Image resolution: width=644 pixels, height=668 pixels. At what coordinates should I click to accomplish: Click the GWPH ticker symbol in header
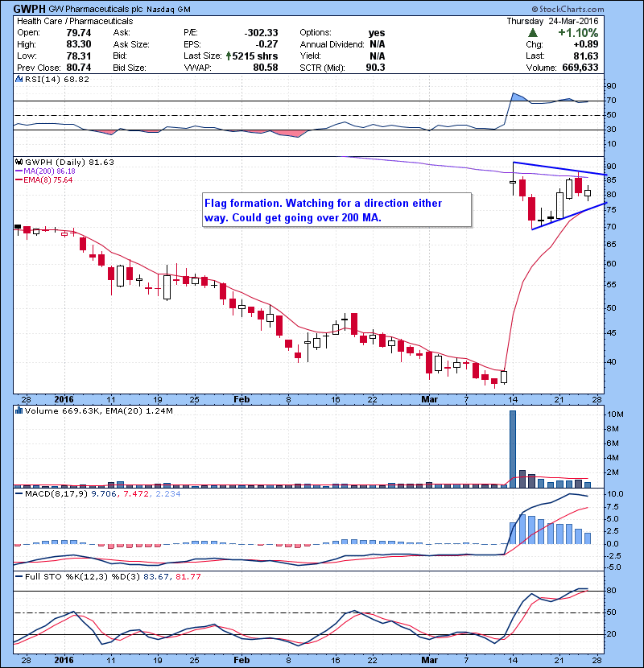click(x=30, y=9)
